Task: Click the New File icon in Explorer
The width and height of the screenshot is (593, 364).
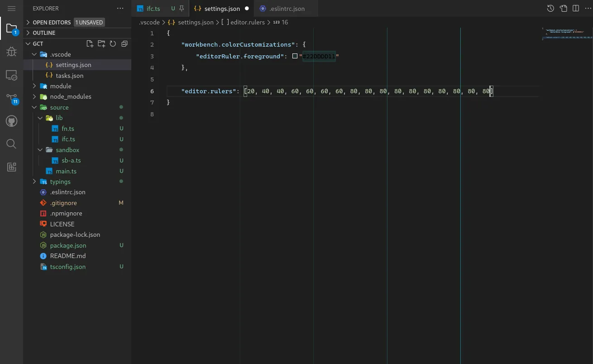Action: (90, 44)
